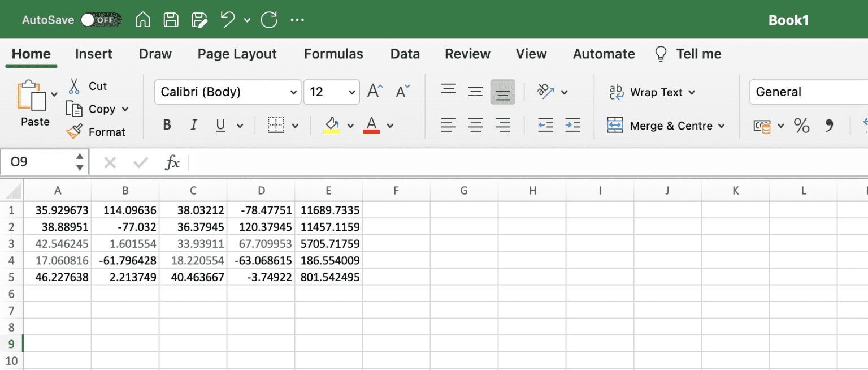Open the Data tab

405,54
